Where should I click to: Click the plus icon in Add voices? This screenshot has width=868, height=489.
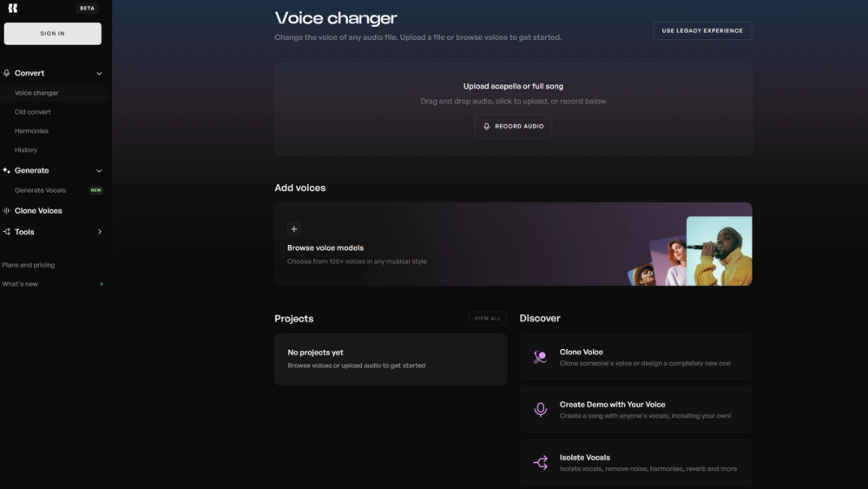(x=294, y=229)
